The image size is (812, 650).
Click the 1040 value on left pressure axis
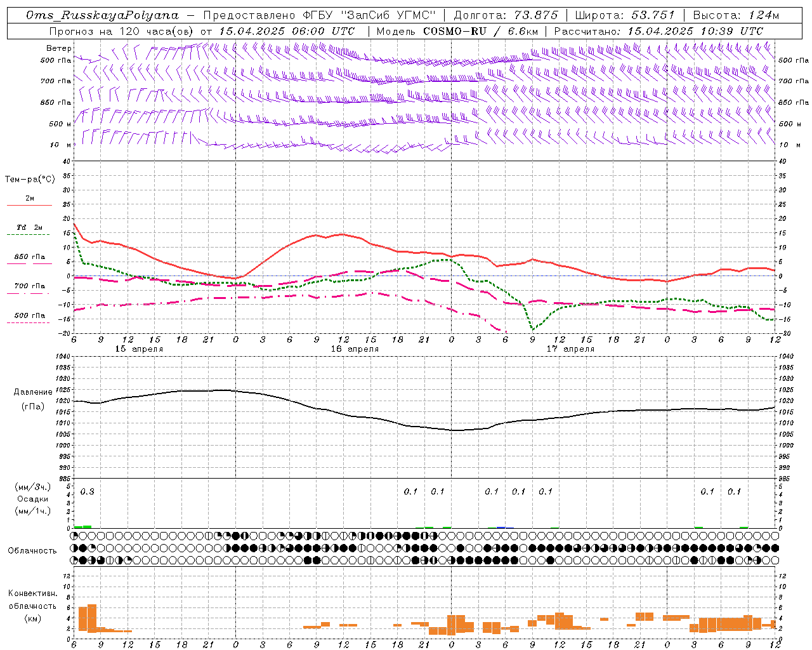tap(62, 357)
